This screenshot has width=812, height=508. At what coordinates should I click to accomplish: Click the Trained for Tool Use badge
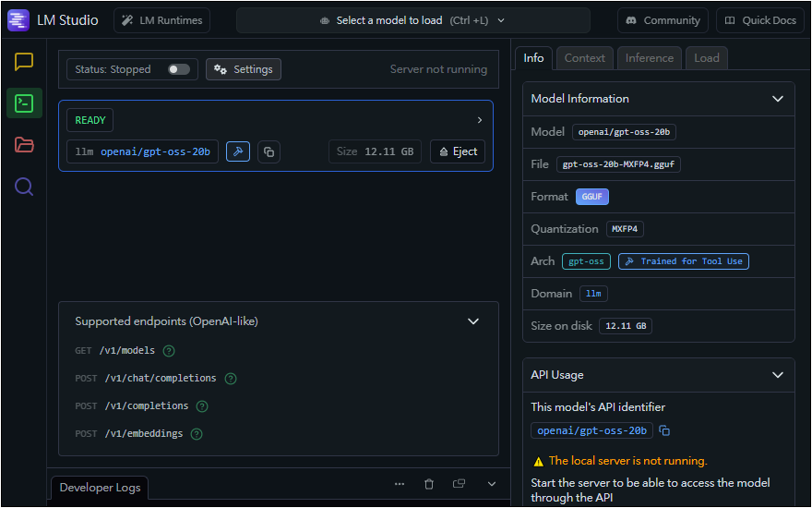684,261
